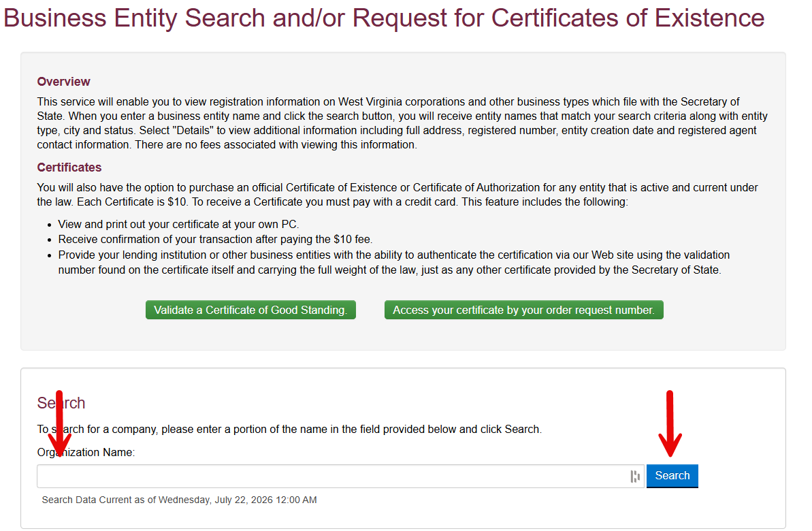Click the red arrow pointing to the Search button

pyautogui.click(x=670, y=423)
